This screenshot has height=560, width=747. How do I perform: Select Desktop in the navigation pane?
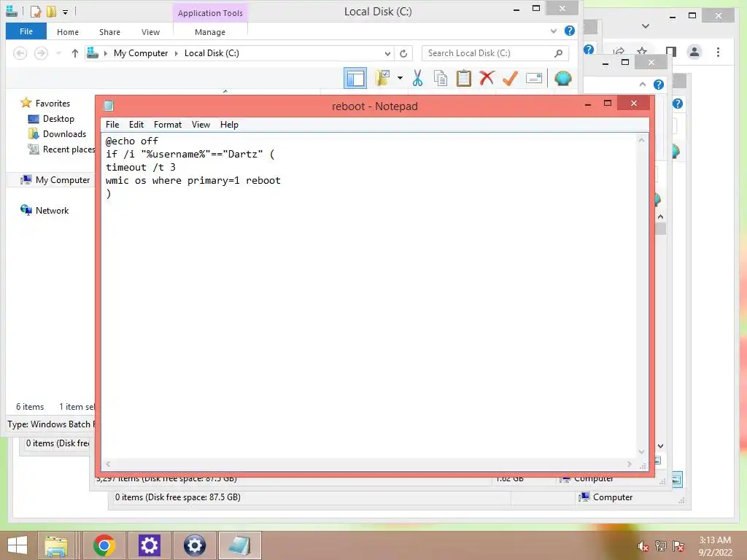(58, 119)
